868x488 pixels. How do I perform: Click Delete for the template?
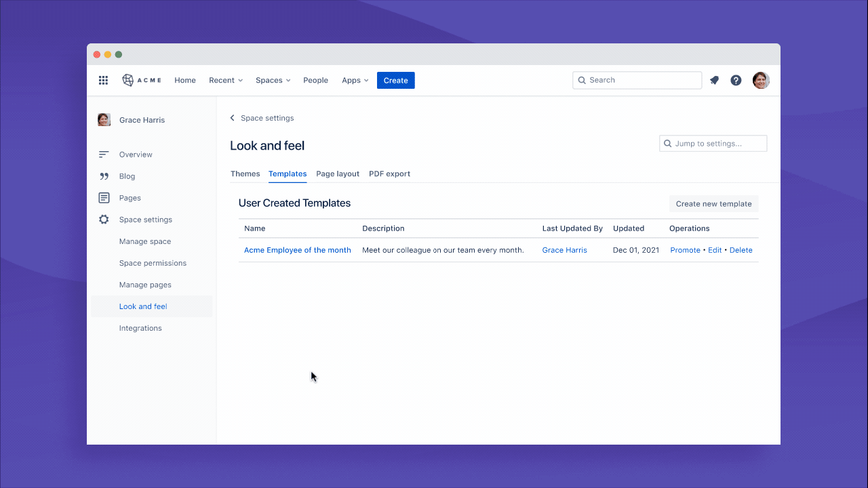click(741, 250)
